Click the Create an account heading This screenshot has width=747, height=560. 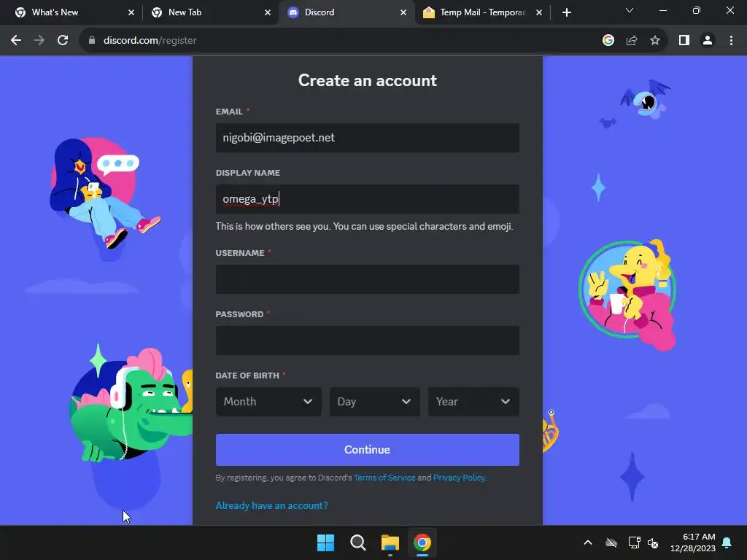click(368, 80)
